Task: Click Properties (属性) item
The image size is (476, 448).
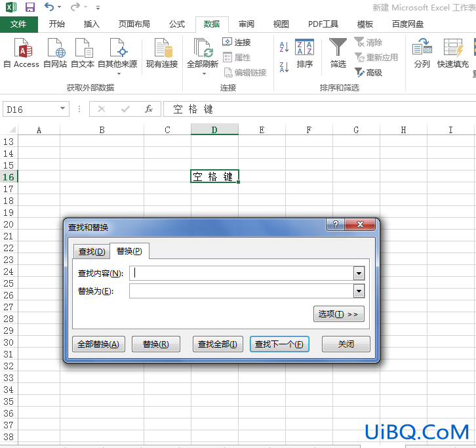Action: pyautogui.click(x=237, y=58)
